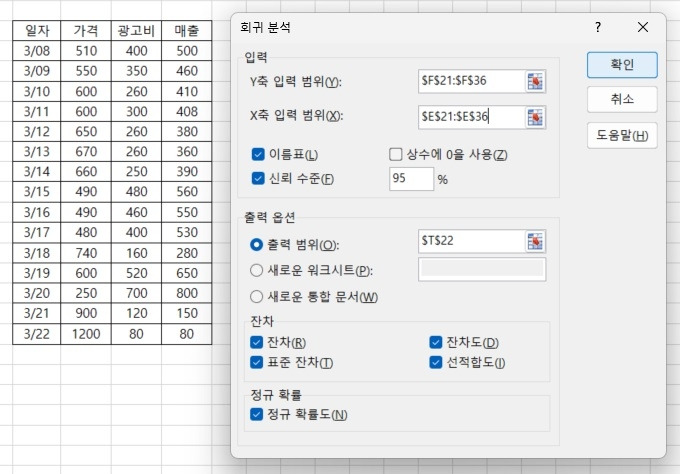The height and width of the screenshot is (474, 680).
Task: Select 광고비 cell 700 in 3/20 row
Action: [136, 293]
